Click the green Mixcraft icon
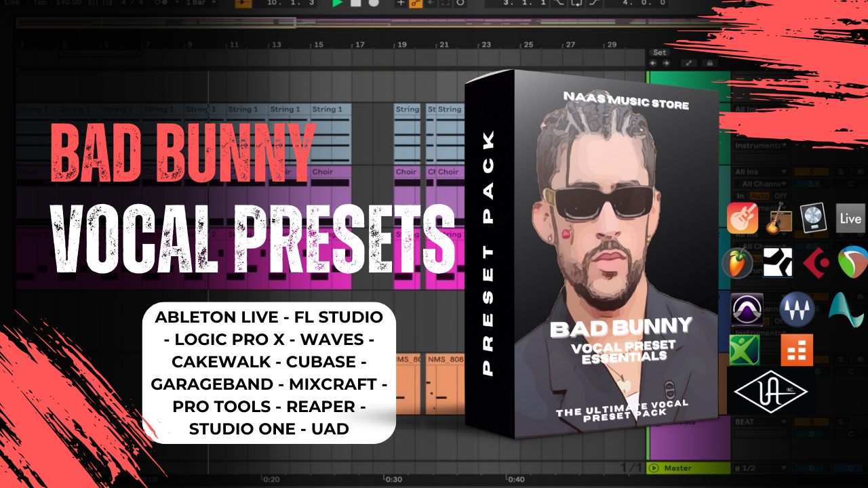This screenshot has width=868, height=488. [744, 350]
